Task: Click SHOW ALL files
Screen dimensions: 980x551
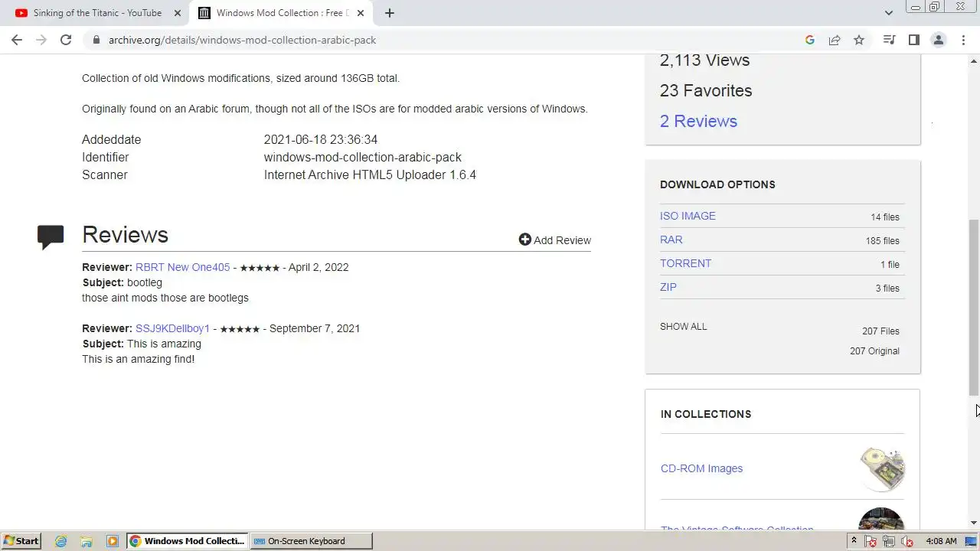Action: click(683, 326)
